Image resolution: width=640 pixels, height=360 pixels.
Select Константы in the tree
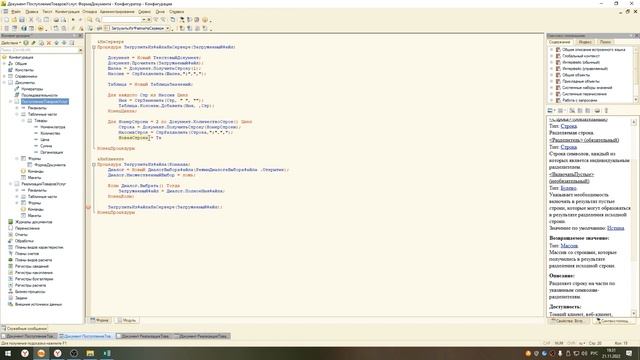click(x=24, y=70)
